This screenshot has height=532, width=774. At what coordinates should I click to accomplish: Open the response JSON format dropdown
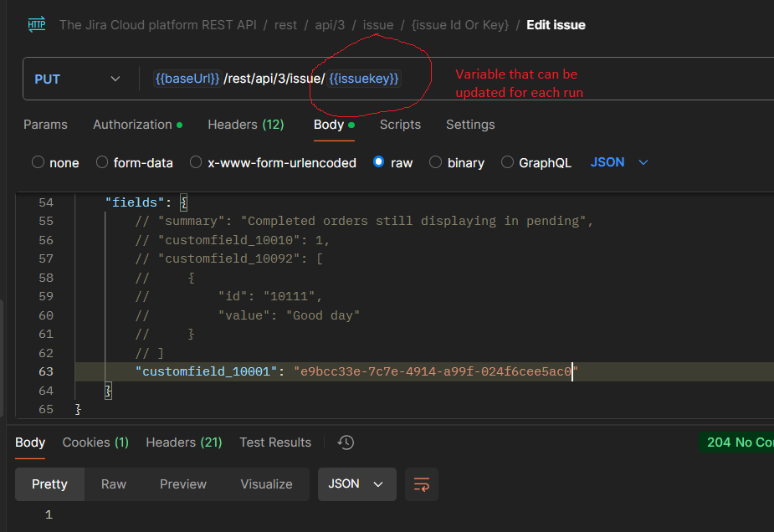point(357,484)
